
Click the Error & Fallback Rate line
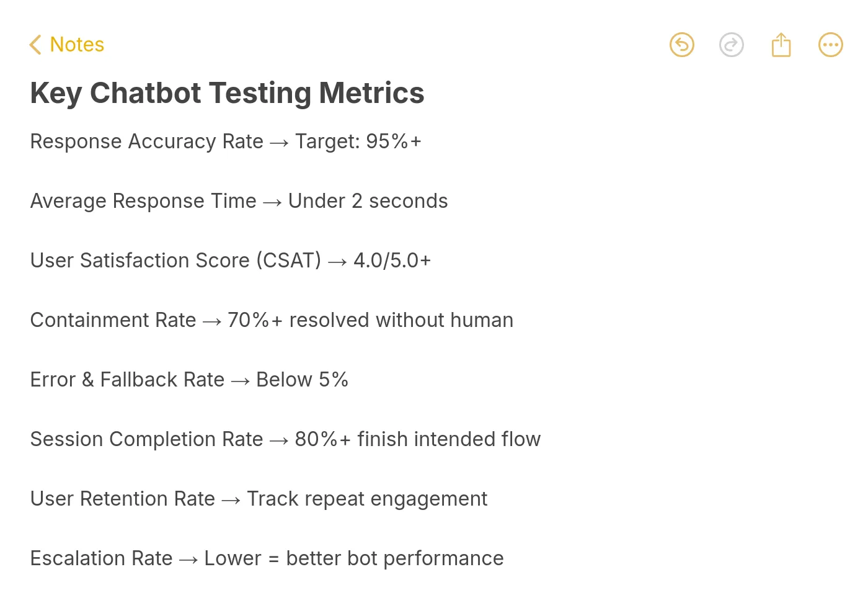pyautogui.click(x=189, y=379)
